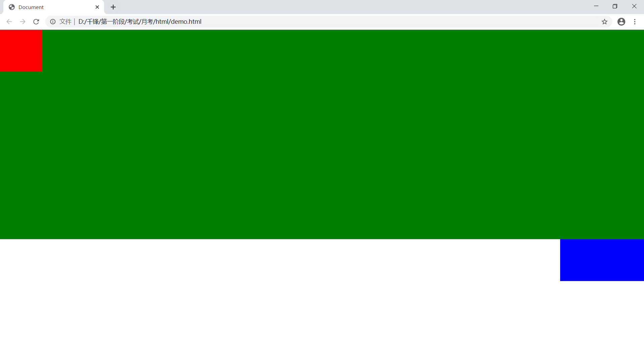Image resolution: width=644 pixels, height=345 pixels.
Task: Go forward to next page
Action: [x=22, y=22]
